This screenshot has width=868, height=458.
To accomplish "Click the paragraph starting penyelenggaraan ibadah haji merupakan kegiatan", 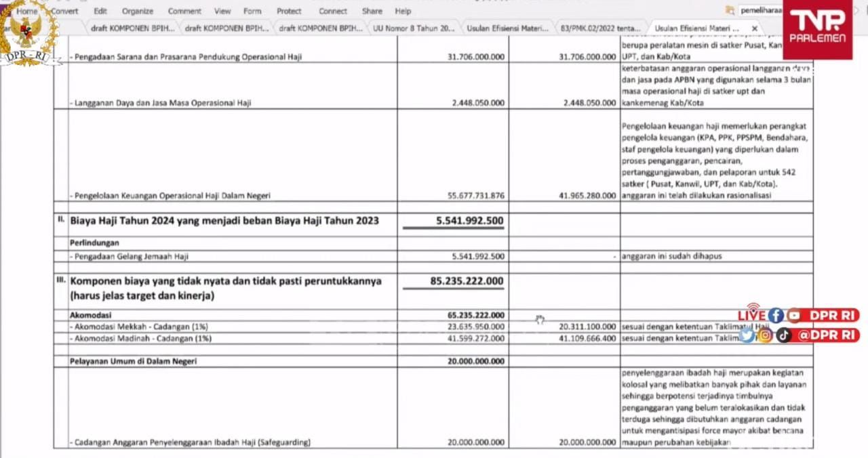I will [x=713, y=407].
